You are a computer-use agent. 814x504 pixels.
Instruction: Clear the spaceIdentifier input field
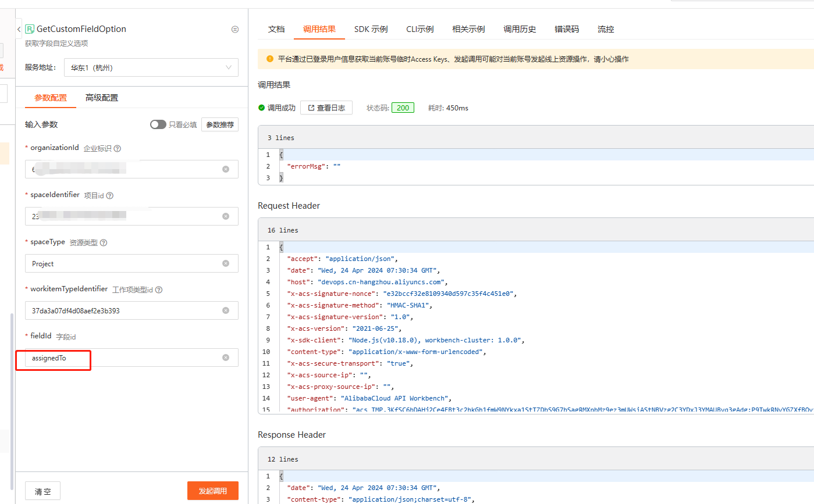[226, 216]
